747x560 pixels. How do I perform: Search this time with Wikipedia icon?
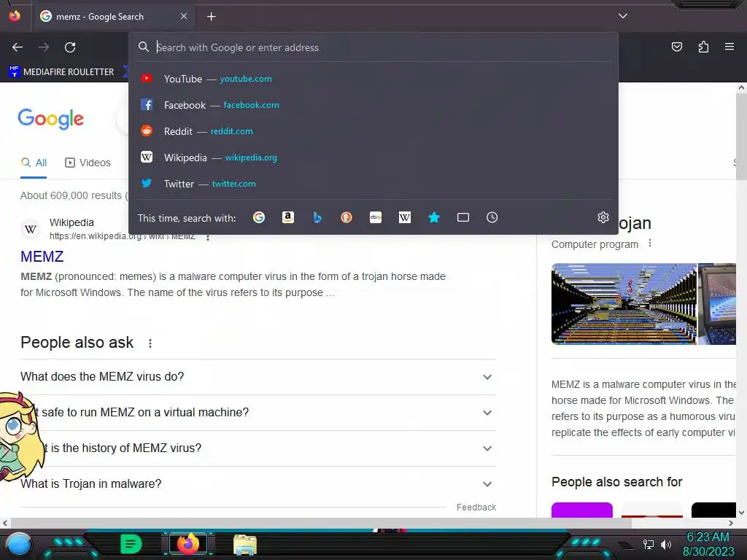click(404, 217)
